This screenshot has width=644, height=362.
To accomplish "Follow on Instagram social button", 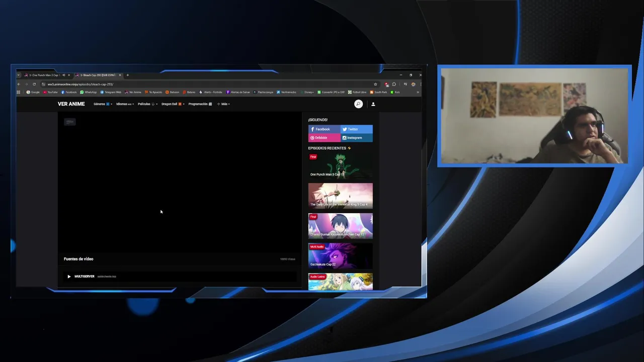I will [x=357, y=138].
